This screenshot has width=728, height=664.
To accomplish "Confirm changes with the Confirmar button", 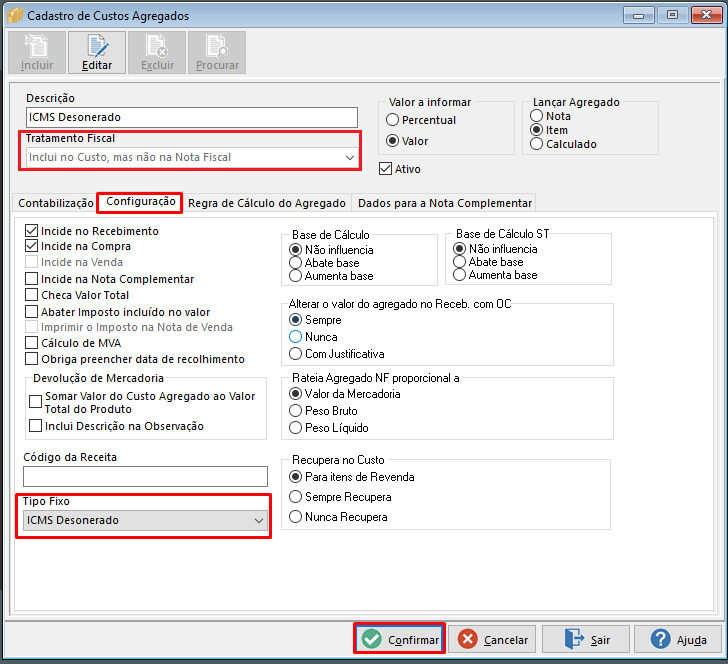I will click(x=400, y=639).
